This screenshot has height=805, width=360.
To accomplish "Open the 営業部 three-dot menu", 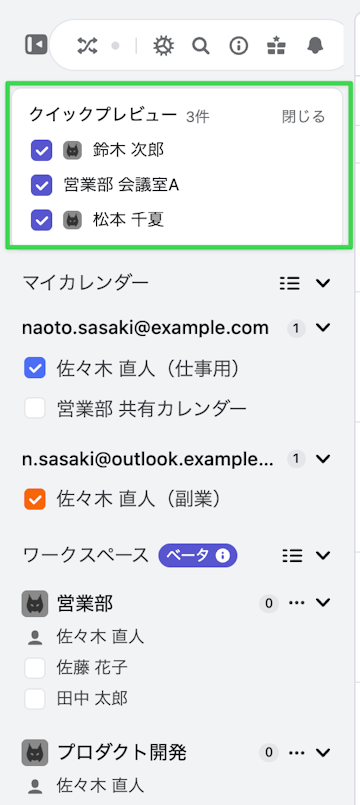I will point(297,603).
